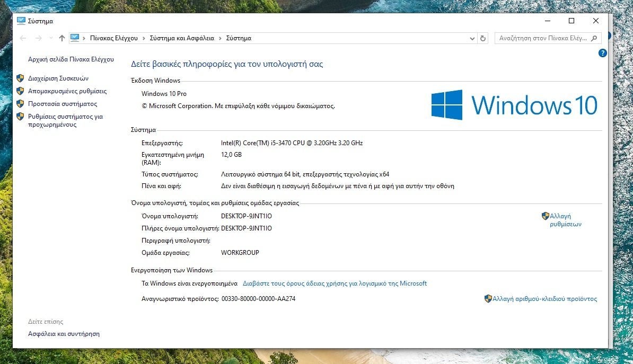Click the Δείτε επίσης label

point(46,322)
